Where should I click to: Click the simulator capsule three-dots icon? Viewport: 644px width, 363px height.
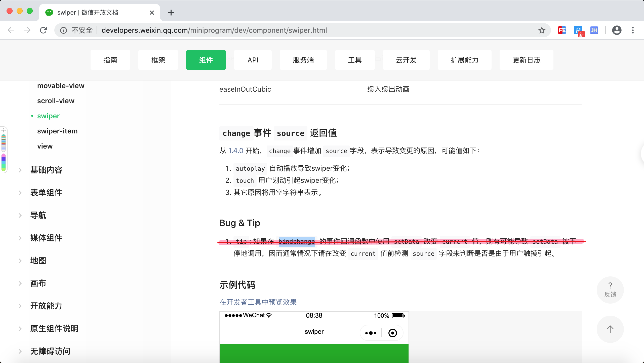[371, 333]
